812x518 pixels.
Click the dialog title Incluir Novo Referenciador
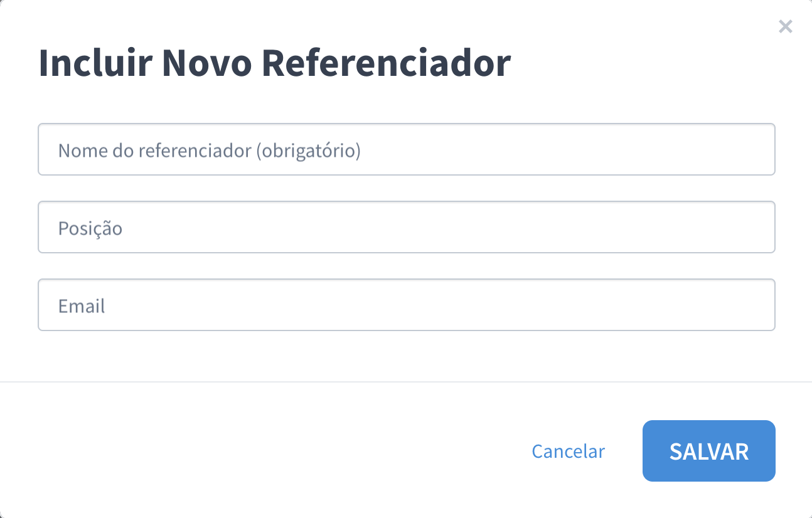[275, 62]
